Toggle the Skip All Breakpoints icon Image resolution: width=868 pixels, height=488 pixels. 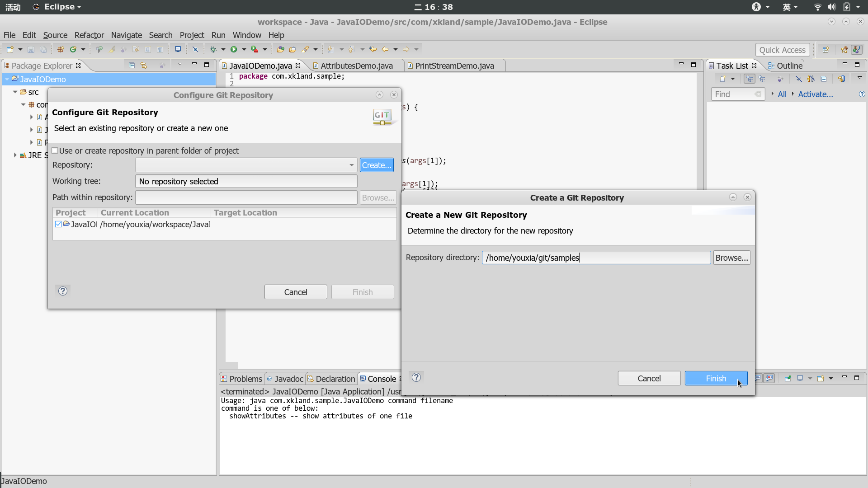click(195, 49)
